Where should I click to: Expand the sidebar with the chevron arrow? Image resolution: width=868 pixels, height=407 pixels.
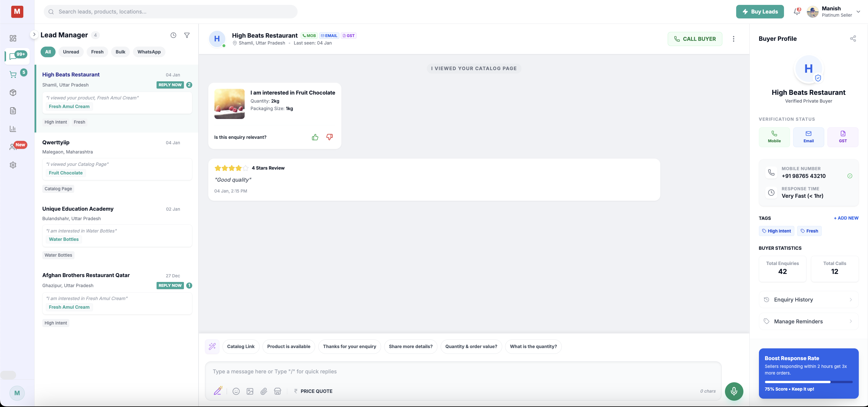click(x=34, y=34)
